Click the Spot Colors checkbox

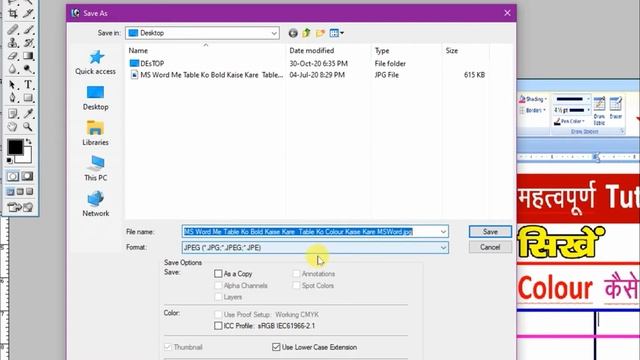(296, 285)
